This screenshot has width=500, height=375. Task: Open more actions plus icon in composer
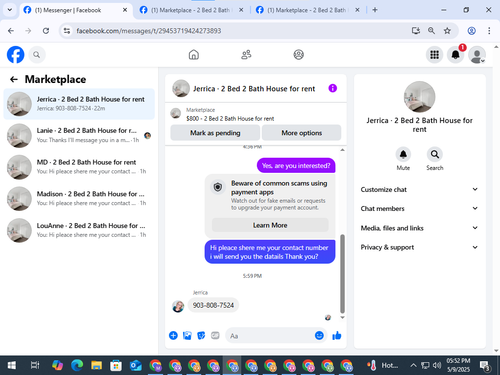point(173,335)
